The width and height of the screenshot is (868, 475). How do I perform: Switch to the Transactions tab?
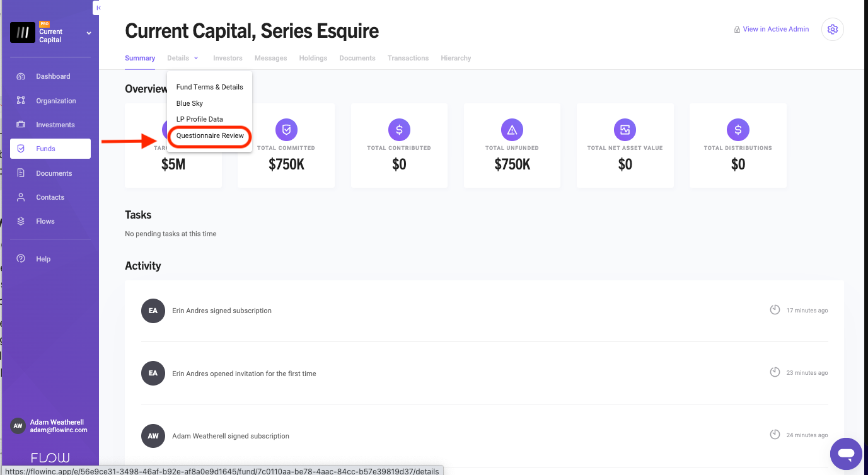408,58
